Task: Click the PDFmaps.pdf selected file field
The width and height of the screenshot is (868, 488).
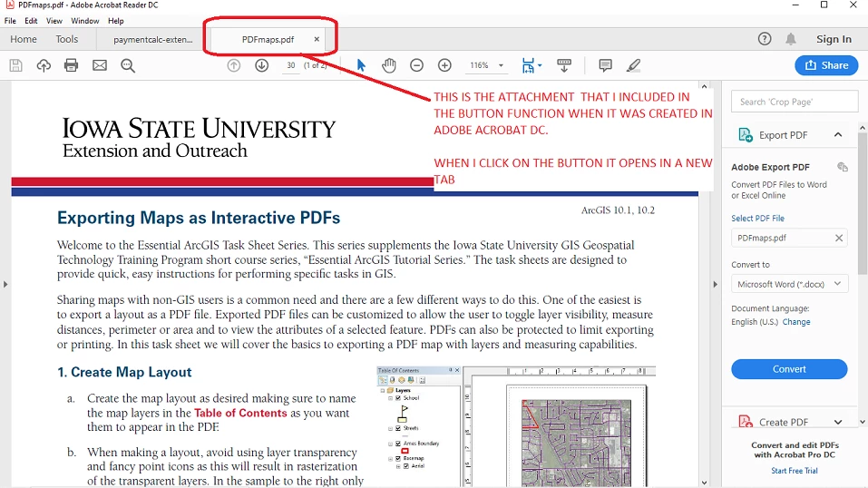Action: tap(789, 238)
